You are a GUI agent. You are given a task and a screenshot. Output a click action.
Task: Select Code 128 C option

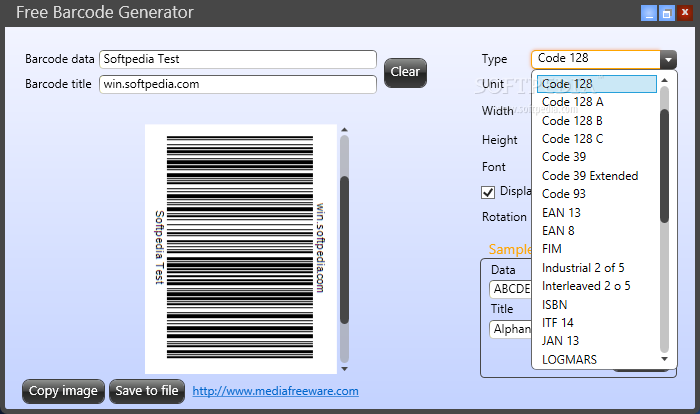click(x=597, y=139)
